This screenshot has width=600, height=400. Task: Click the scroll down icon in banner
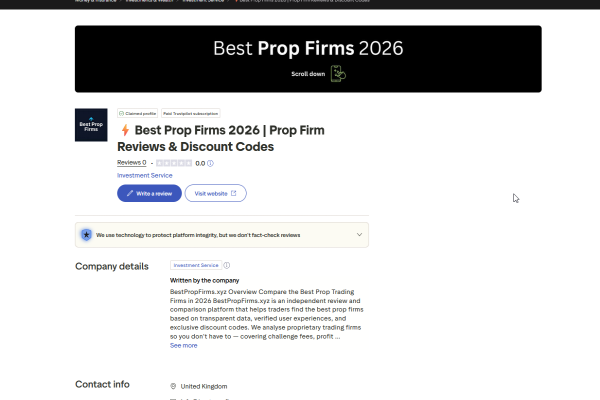point(338,74)
